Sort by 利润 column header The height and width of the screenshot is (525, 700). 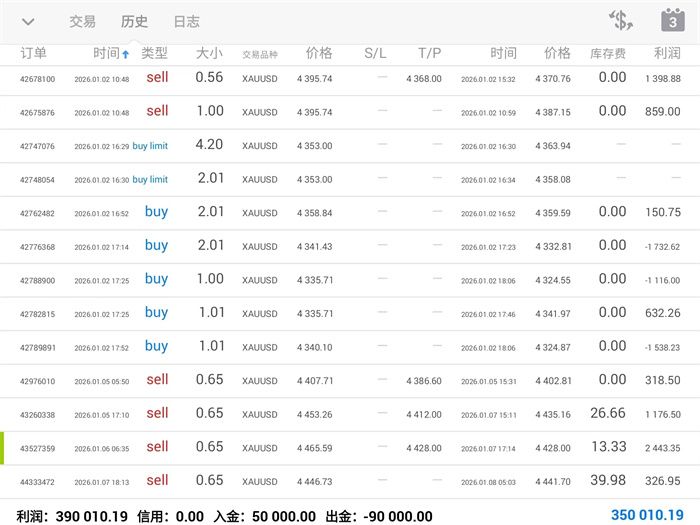tap(667, 53)
